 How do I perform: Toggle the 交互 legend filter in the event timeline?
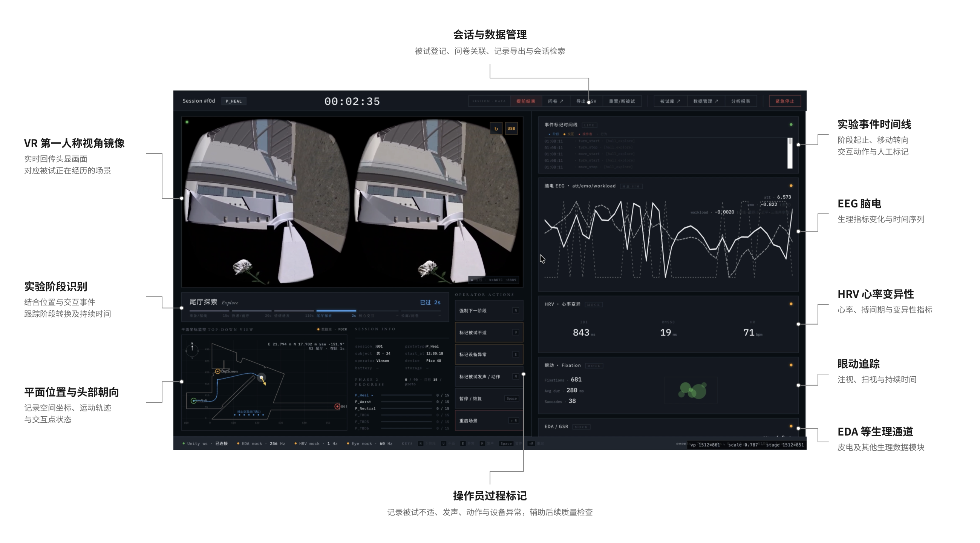click(x=568, y=134)
